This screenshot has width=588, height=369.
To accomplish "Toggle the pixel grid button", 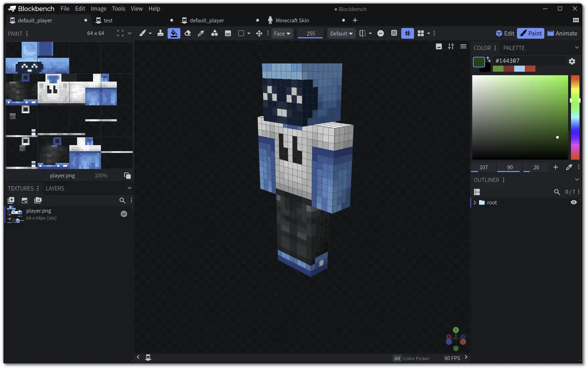I will 407,33.
